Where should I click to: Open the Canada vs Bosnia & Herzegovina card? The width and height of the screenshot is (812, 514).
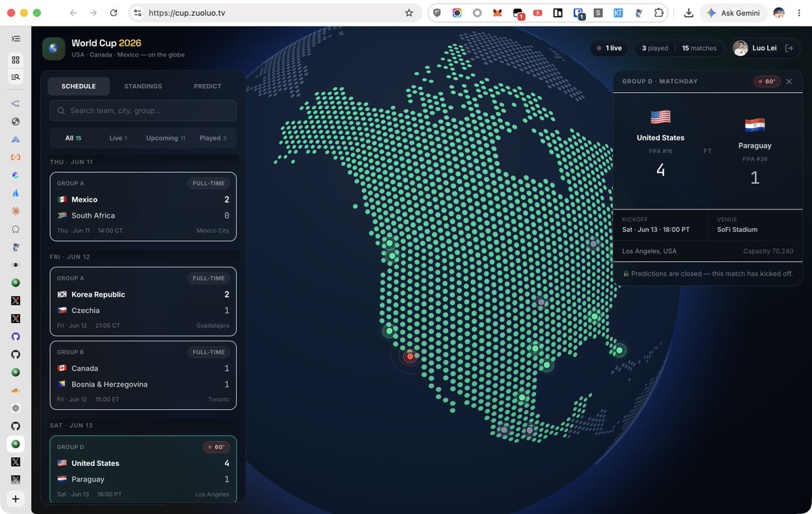(x=143, y=375)
